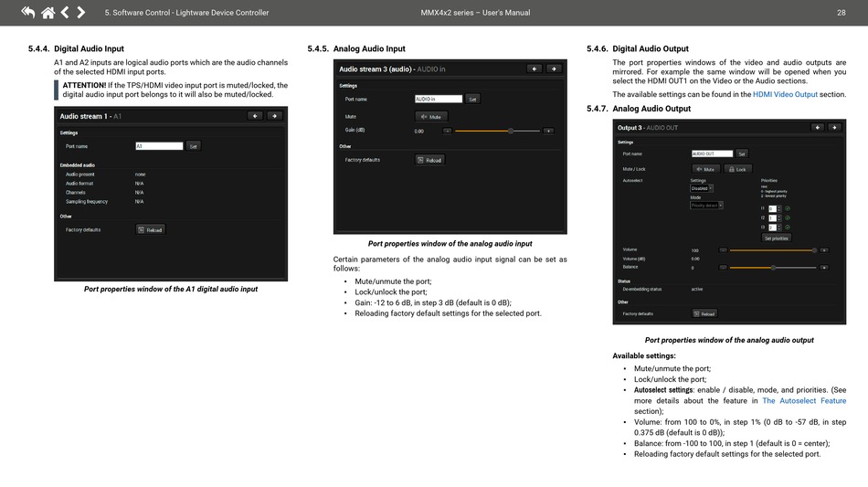Toggle Mute on Output 3 audio out
The width and height of the screenshot is (868, 487).
click(x=705, y=169)
